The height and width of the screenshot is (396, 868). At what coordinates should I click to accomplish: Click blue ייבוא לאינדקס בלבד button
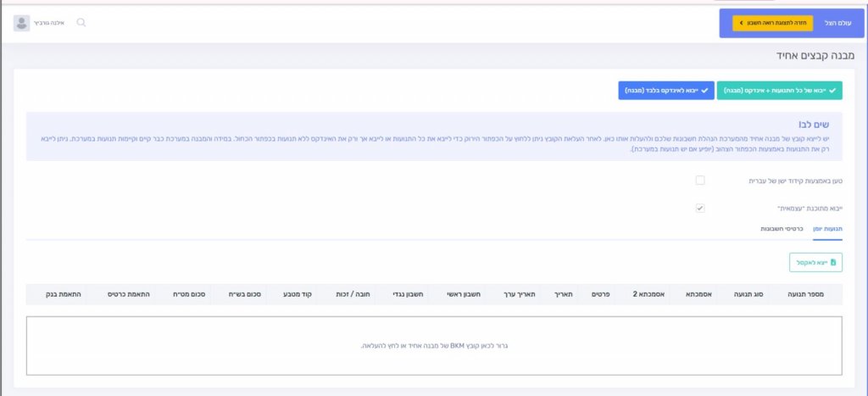pos(665,90)
